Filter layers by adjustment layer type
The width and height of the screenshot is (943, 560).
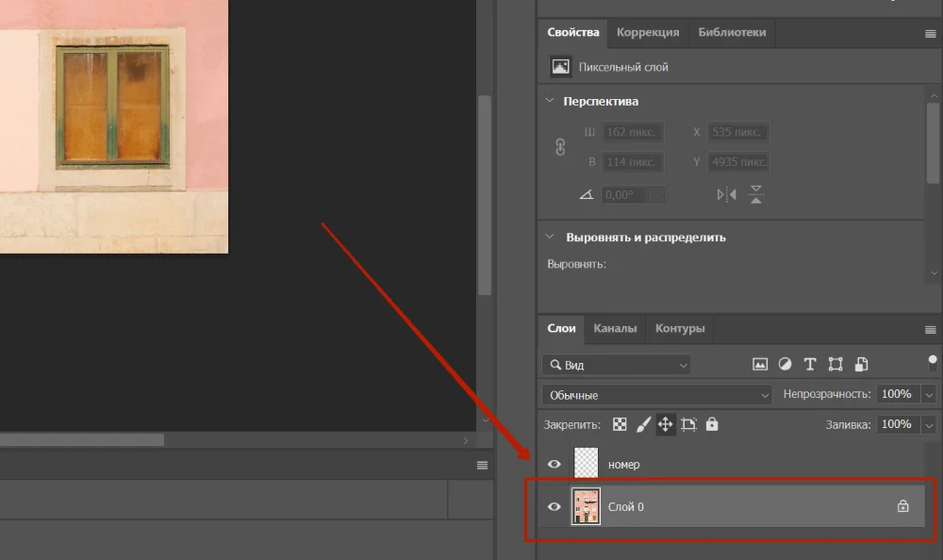(x=785, y=364)
